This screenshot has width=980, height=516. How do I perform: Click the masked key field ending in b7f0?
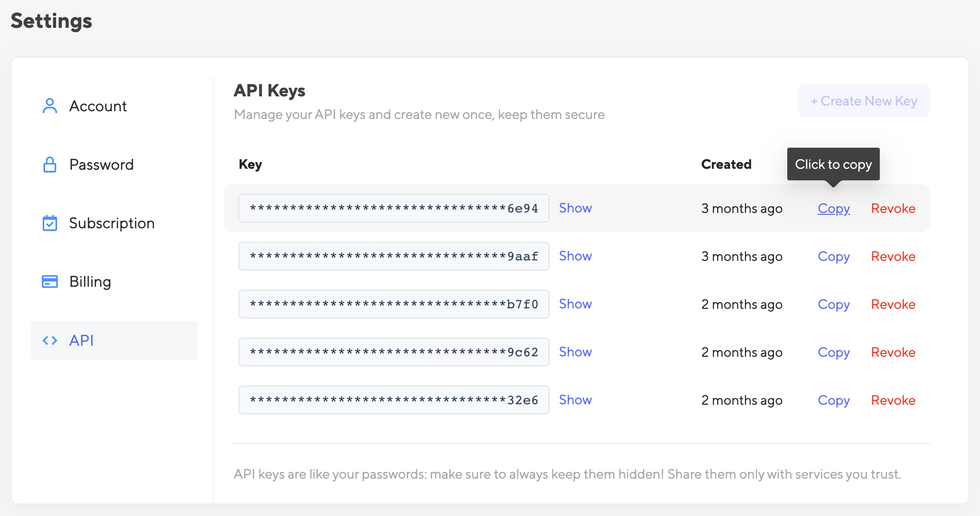394,304
